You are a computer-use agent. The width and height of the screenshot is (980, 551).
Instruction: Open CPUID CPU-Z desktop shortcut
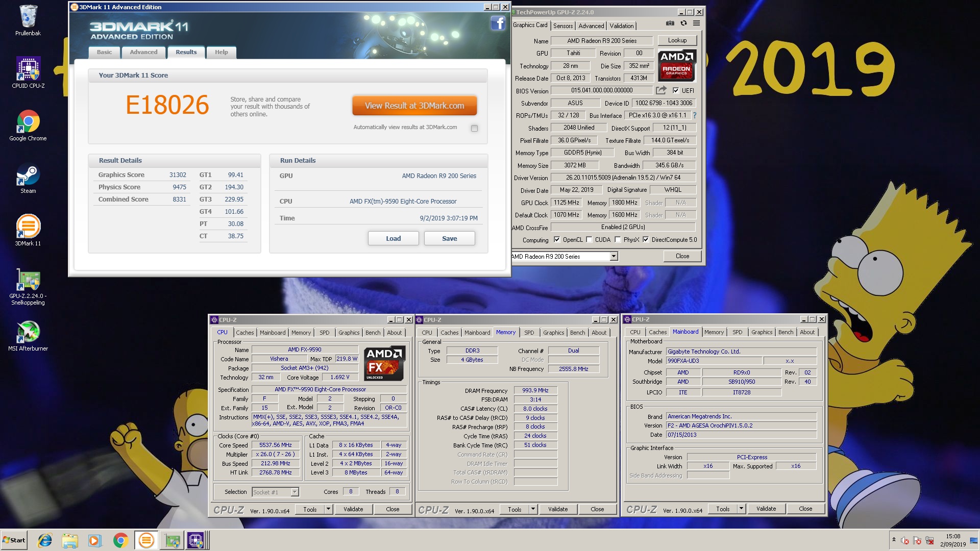point(28,72)
